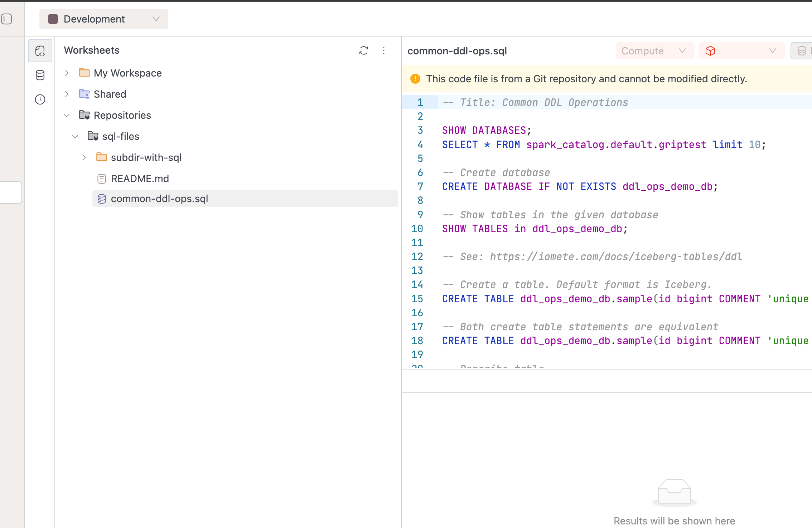Click the 'Results will be shown here' placeholder

[674, 521]
